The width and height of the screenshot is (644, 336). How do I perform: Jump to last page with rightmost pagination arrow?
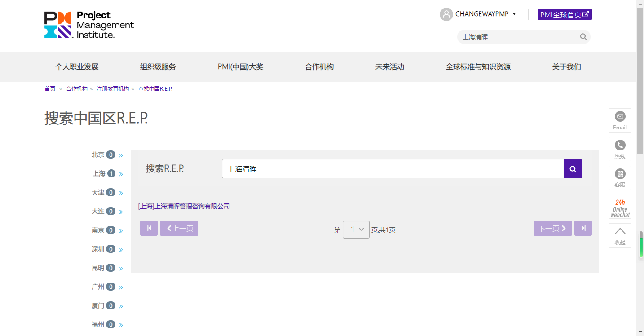(x=583, y=228)
